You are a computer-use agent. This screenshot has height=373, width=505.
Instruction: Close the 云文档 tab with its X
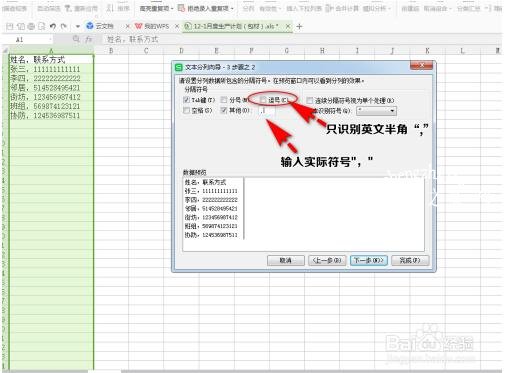coord(127,26)
